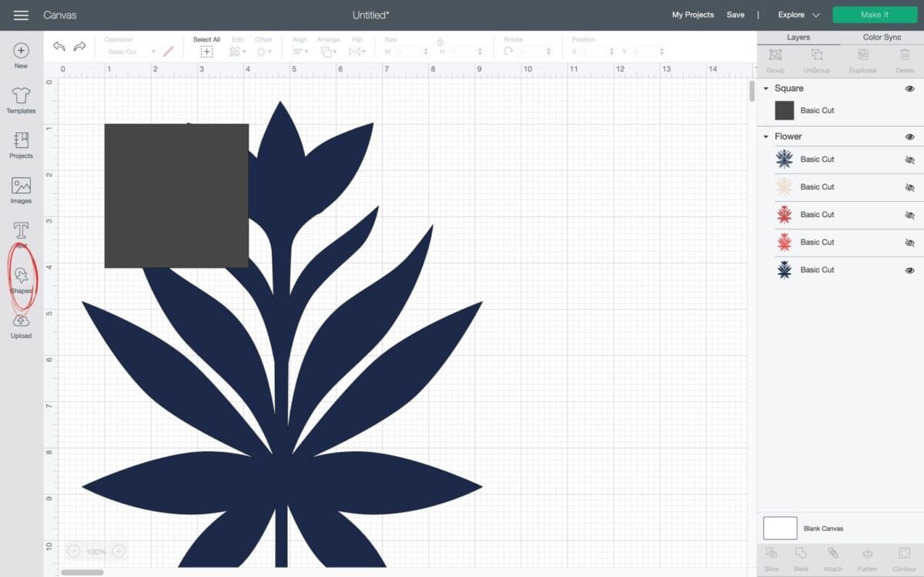This screenshot has width=924, height=577.
Task: Click the vertical canvas scrollbar
Action: (x=752, y=91)
